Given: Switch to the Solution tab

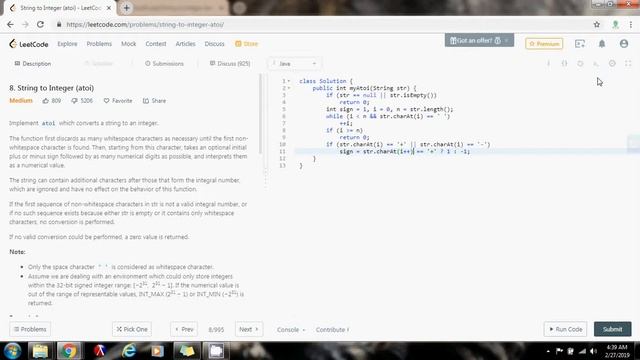Looking at the screenshot, I should (x=98, y=64).
